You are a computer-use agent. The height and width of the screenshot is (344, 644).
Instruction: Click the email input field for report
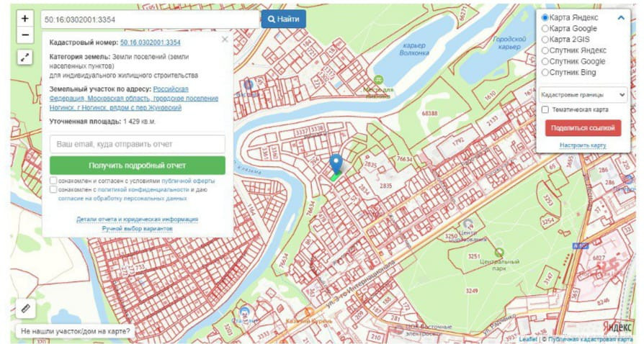click(x=138, y=144)
